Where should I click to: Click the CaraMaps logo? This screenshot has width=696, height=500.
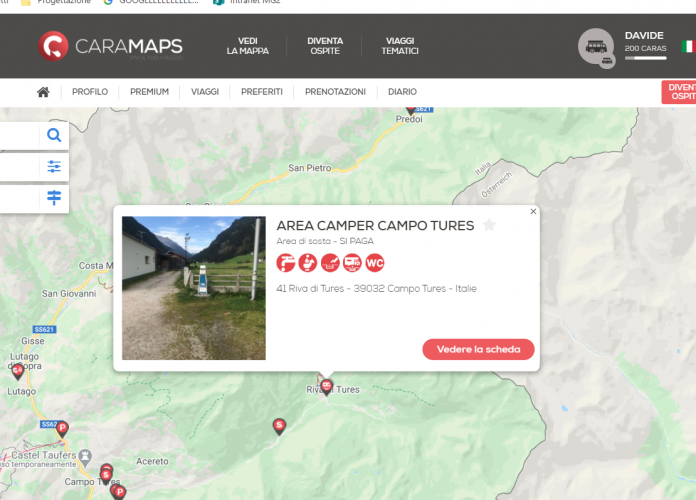coord(110,46)
